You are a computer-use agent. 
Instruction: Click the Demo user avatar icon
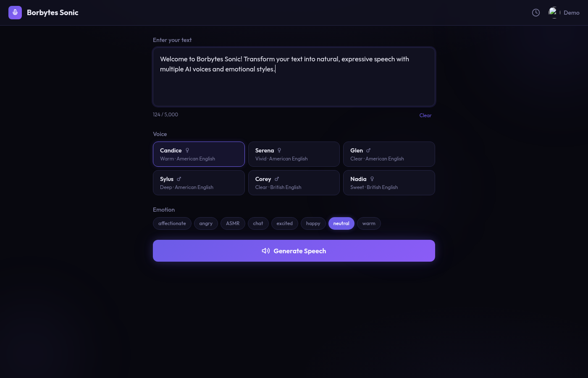click(553, 13)
